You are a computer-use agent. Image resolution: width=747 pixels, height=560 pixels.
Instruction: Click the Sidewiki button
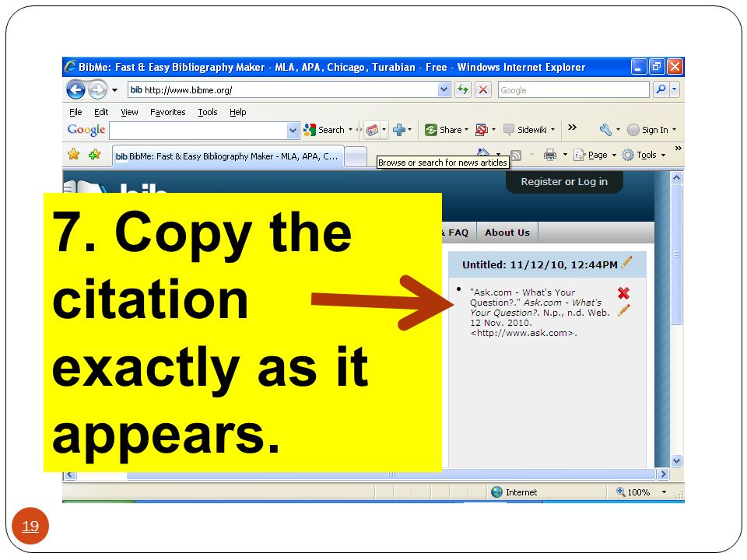click(x=525, y=130)
